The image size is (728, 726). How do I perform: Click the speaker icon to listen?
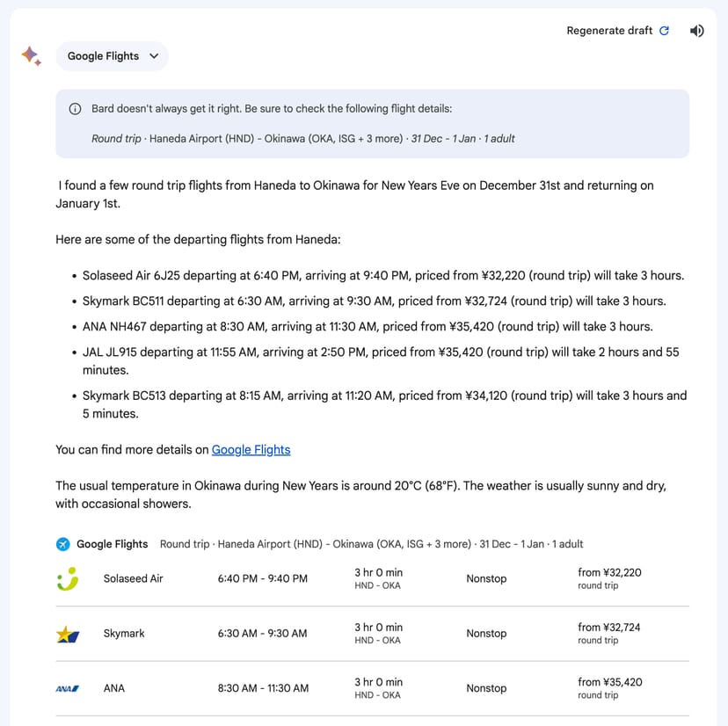pyautogui.click(x=696, y=31)
